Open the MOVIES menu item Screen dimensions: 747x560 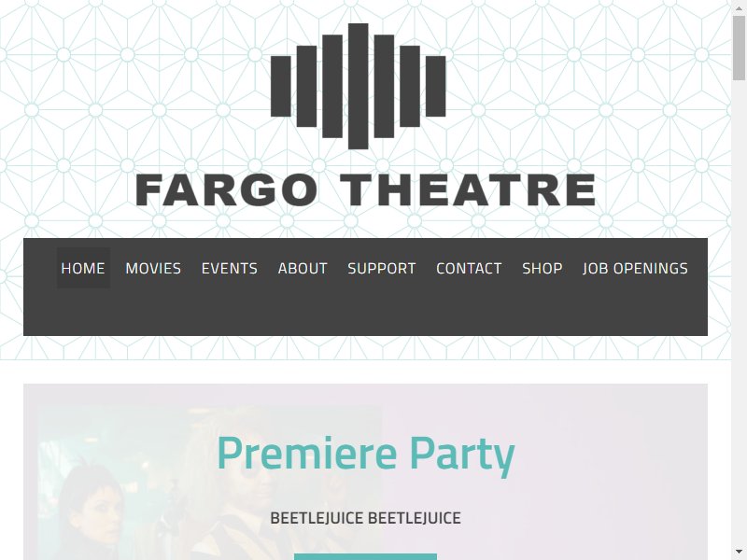(153, 268)
